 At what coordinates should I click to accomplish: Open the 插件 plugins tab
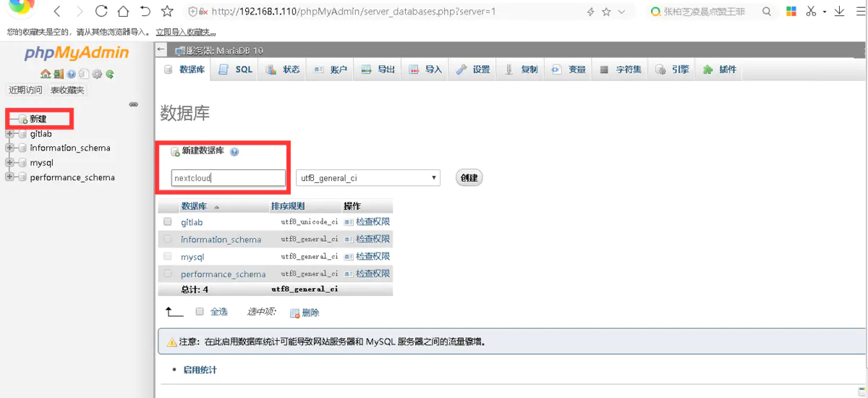[x=720, y=69]
